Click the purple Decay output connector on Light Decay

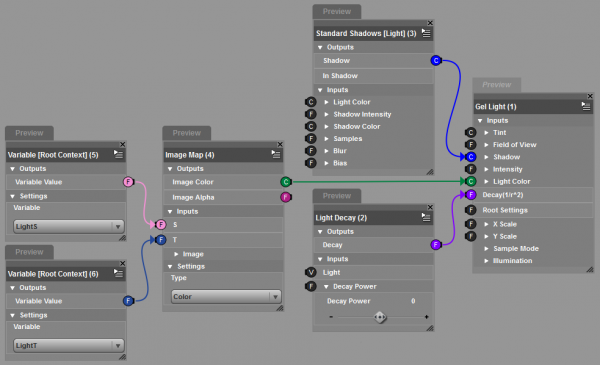click(436, 244)
